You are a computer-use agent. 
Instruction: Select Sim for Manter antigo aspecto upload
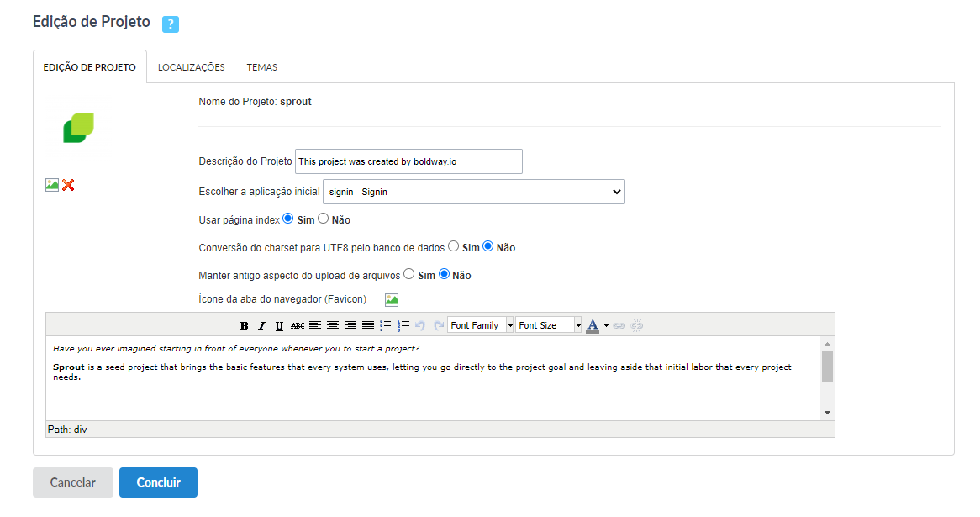409,274
